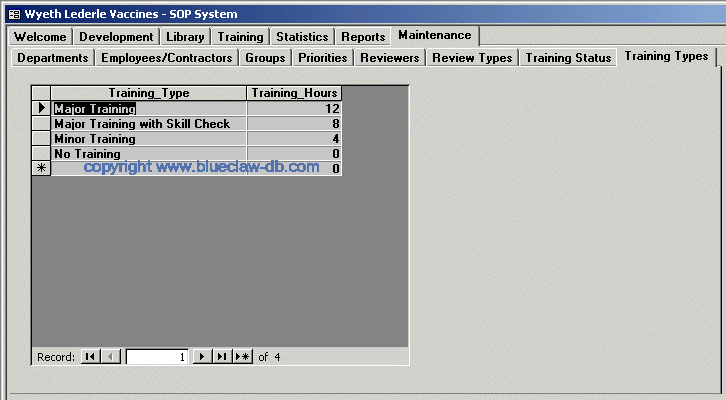This screenshot has width=726, height=400.
Task: Go to previous record navigation button
Action: pos(110,356)
